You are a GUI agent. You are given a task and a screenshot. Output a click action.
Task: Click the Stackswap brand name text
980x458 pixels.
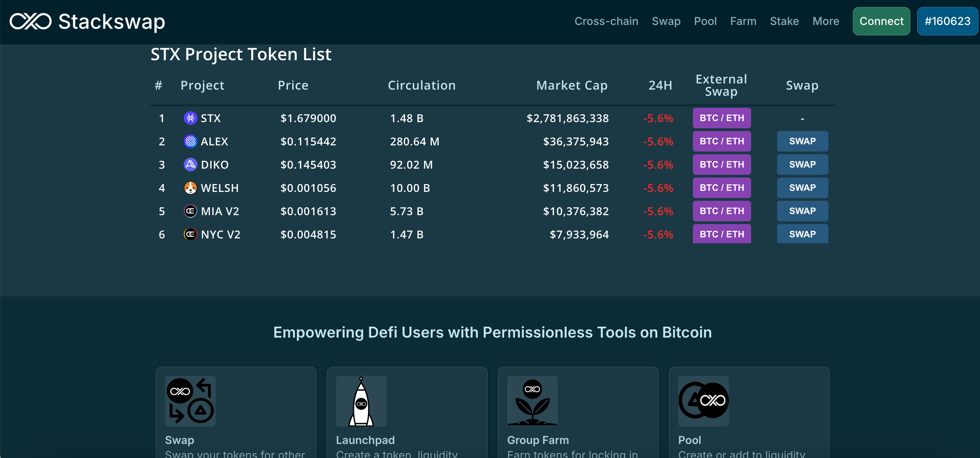pyautogui.click(x=112, y=22)
